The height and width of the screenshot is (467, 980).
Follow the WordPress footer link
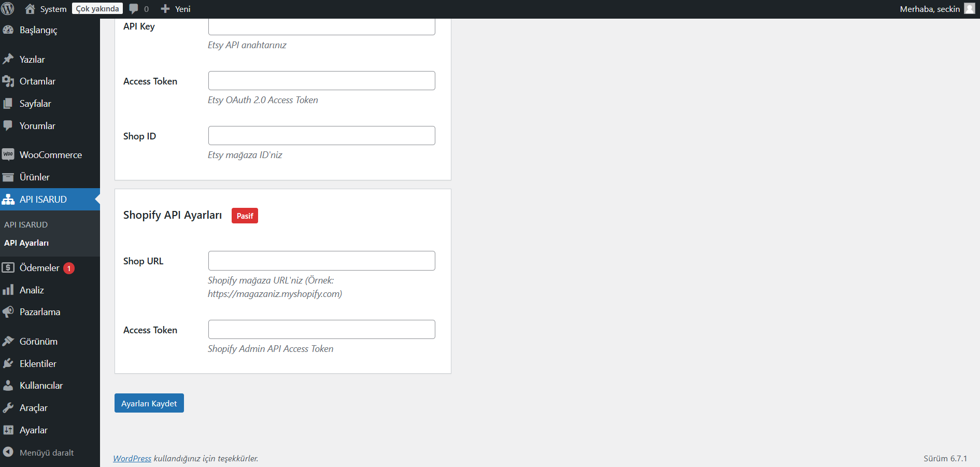[132, 458]
